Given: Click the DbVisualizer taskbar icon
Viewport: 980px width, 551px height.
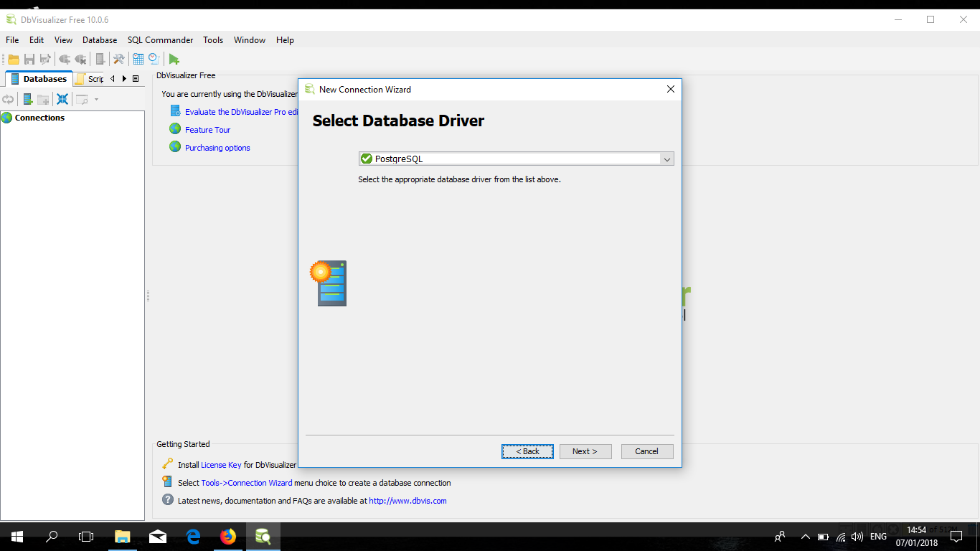Looking at the screenshot, I should click(x=263, y=537).
